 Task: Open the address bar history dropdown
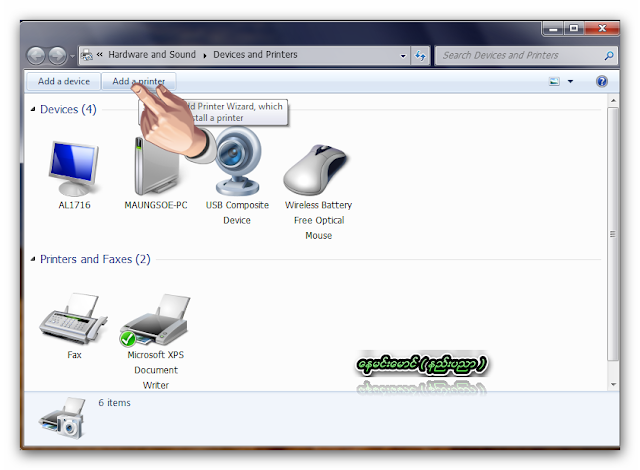click(403, 55)
